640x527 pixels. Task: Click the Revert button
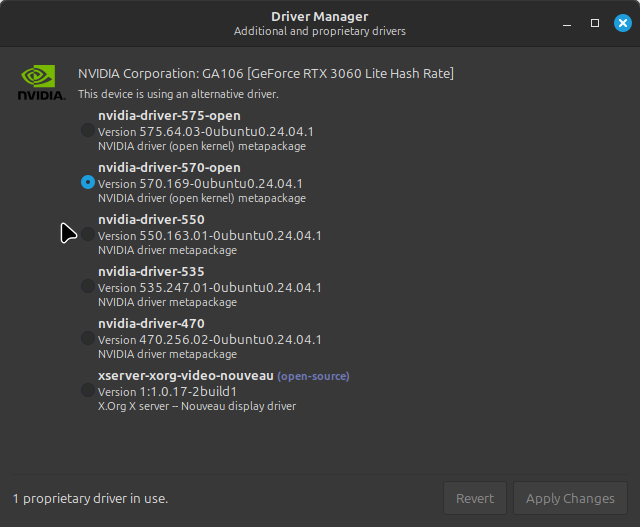pos(475,498)
